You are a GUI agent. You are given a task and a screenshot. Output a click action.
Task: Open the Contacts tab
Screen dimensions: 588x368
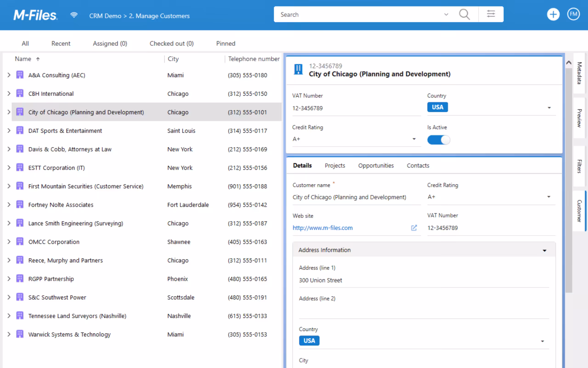pyautogui.click(x=418, y=166)
